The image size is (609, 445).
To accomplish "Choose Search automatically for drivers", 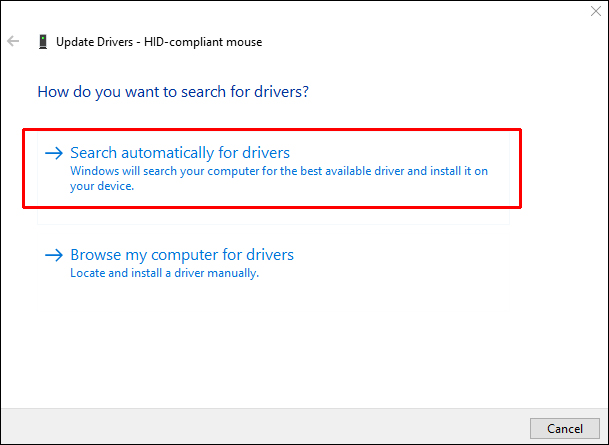I will [180, 153].
